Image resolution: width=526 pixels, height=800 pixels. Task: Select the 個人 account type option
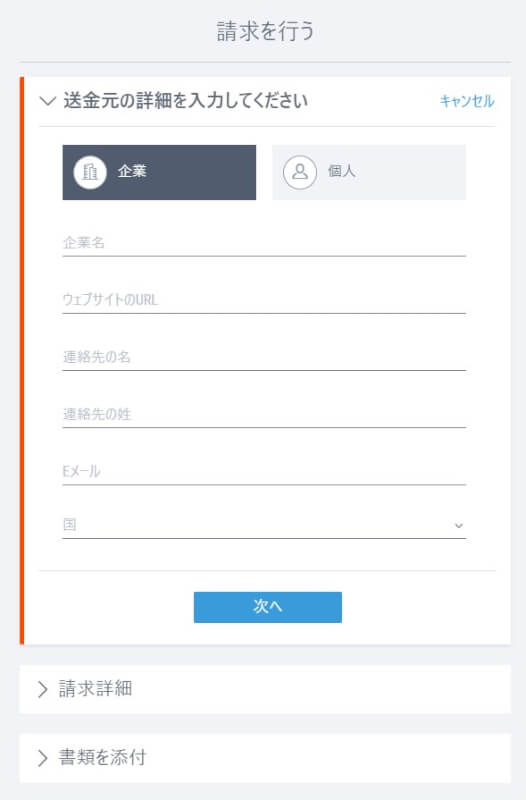click(369, 172)
